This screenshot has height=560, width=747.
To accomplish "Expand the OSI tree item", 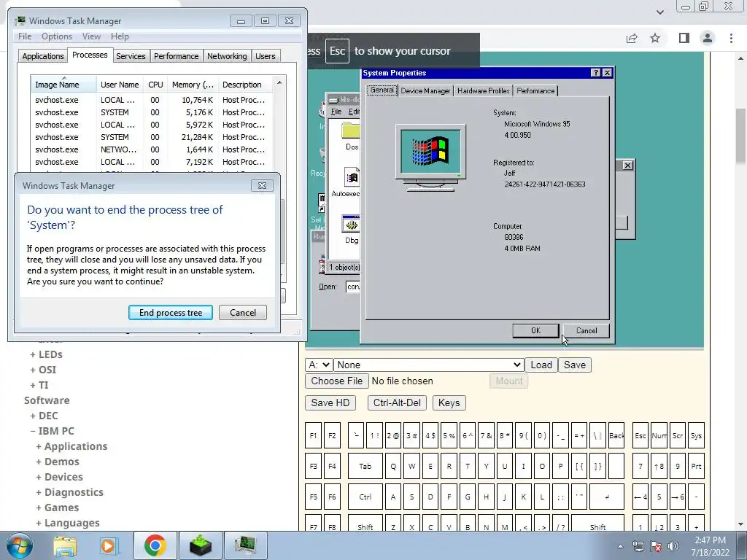I will (43, 370).
